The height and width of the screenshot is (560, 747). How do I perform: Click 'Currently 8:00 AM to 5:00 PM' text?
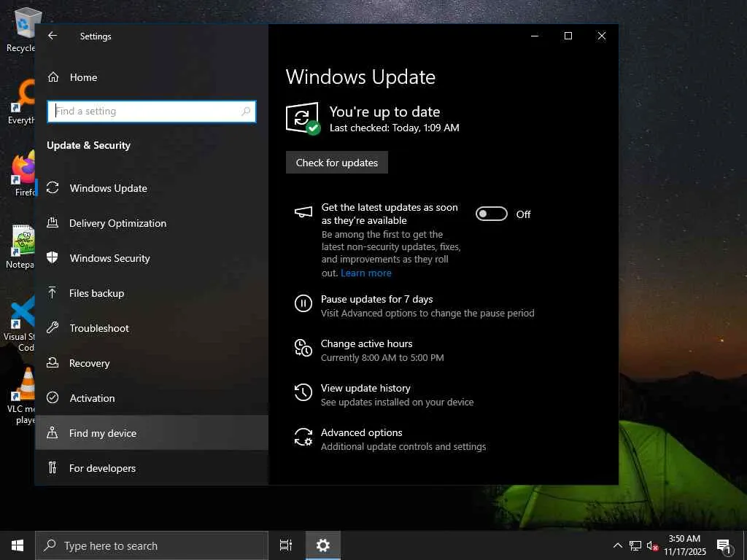point(382,357)
